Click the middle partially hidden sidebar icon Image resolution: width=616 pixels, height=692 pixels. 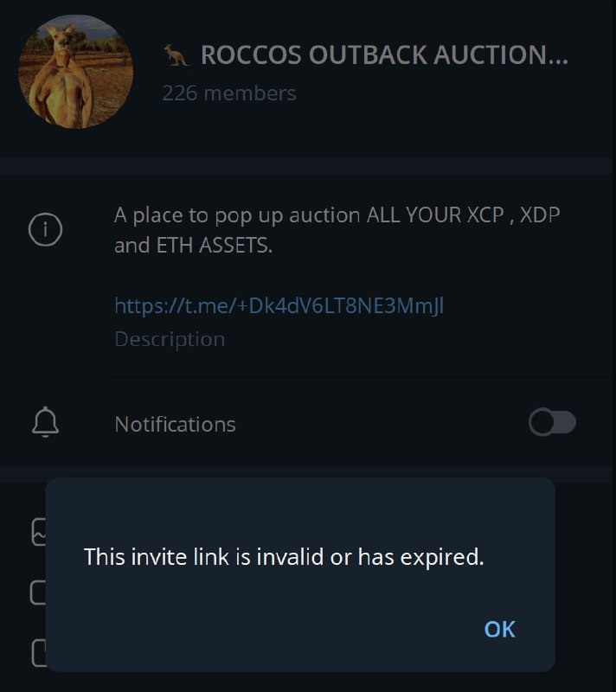coord(37,593)
